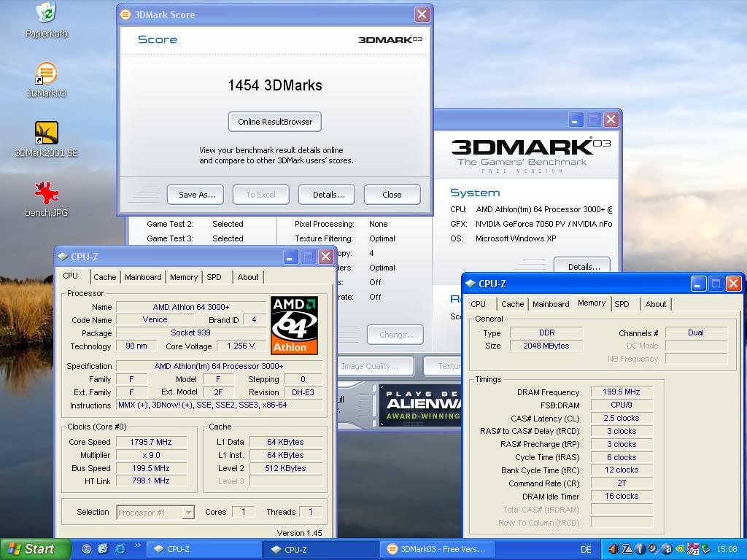Image resolution: width=747 pixels, height=560 pixels.
Task: Click the first quick launch icon
Action: (86, 549)
